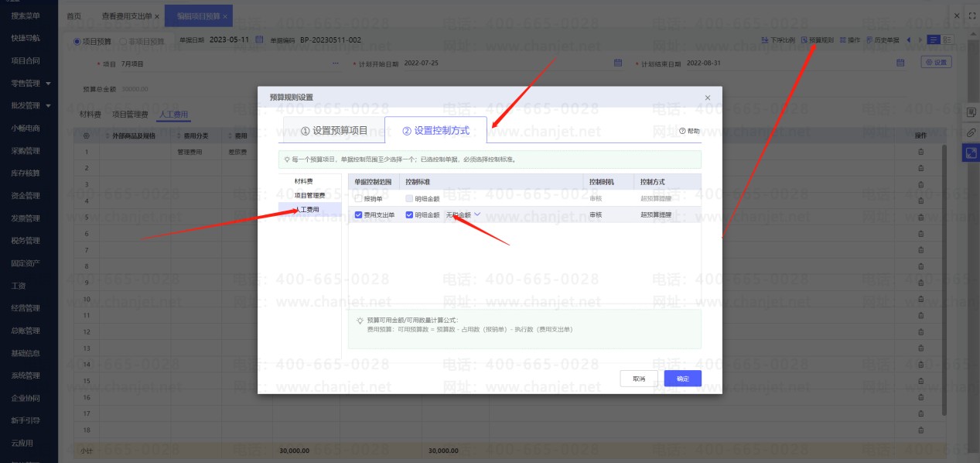Click the blue fullscreen expand icon
This screenshot has width=980, height=463.
tap(971, 153)
